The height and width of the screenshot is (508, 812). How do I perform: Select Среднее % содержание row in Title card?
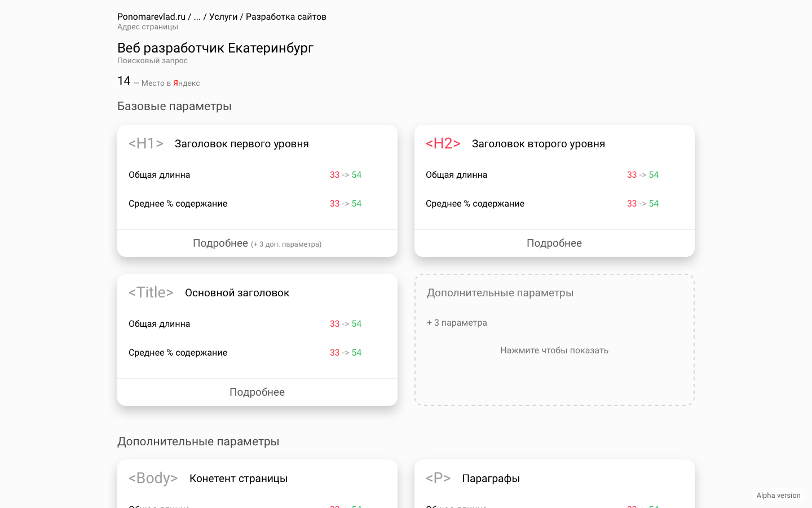pos(178,353)
